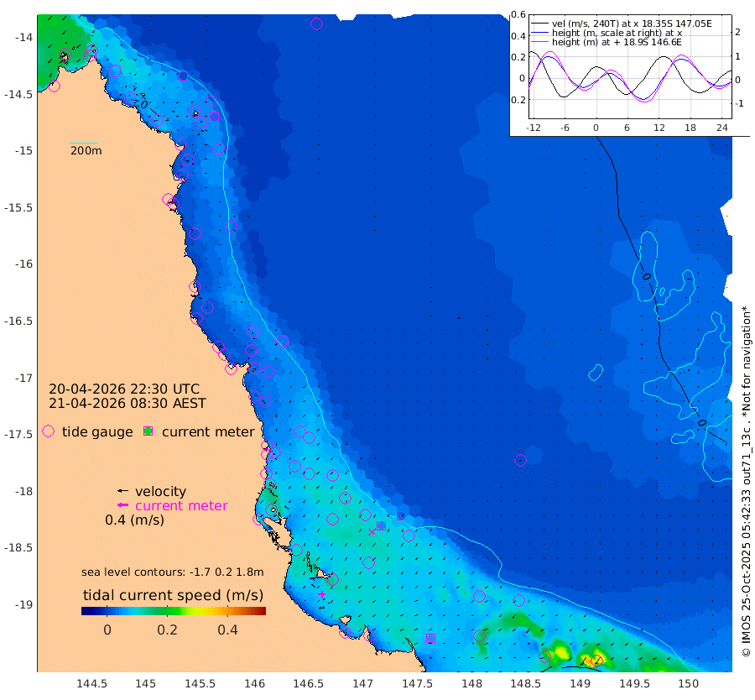This screenshot has width=755, height=700.
Task: Select the tide gauge circle at the top near 146.5E
Action: coord(316,24)
